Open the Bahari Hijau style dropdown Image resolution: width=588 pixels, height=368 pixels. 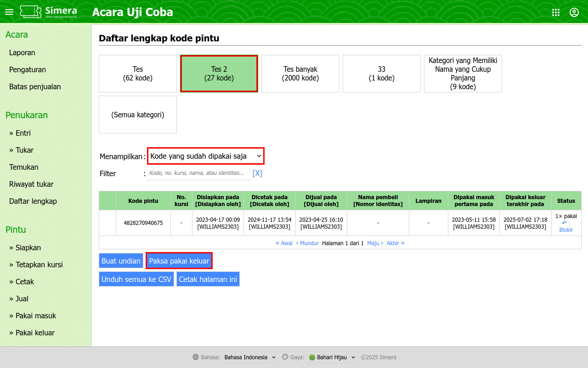332,357
